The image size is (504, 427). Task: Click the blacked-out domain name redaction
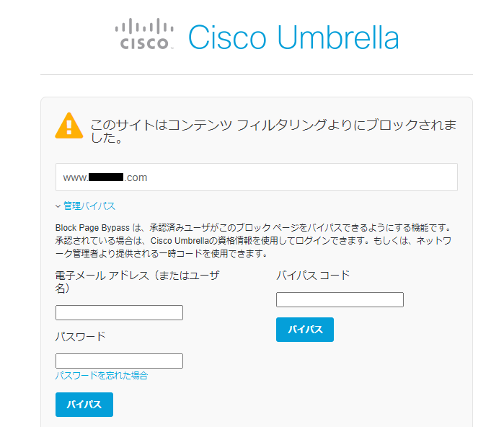pyautogui.click(x=106, y=177)
